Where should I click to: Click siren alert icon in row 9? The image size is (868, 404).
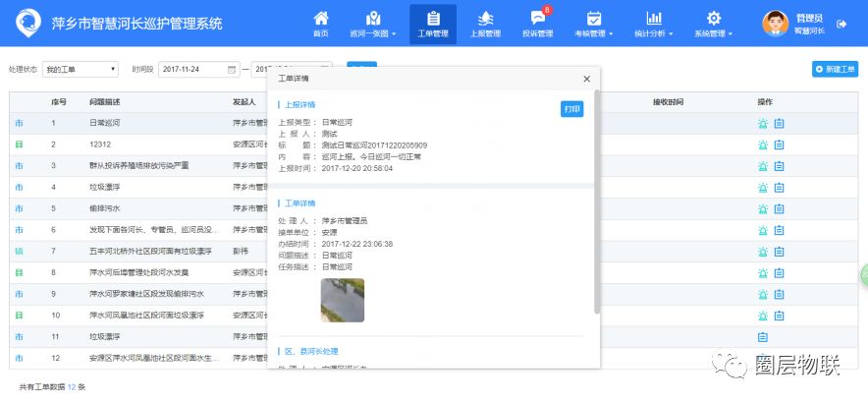[x=763, y=294]
